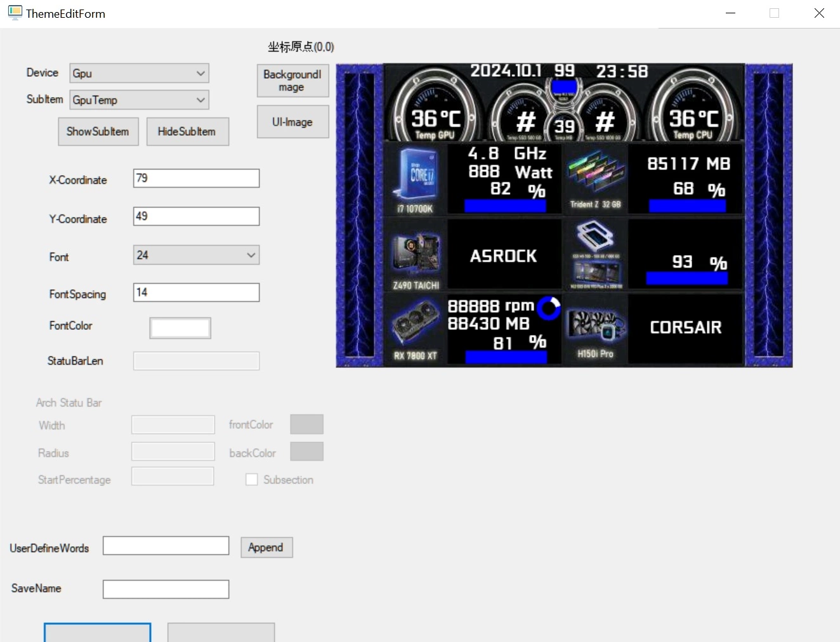Click the Arch Statu Bar Radius field
Viewport: 840px width, 642px height.
(x=173, y=452)
